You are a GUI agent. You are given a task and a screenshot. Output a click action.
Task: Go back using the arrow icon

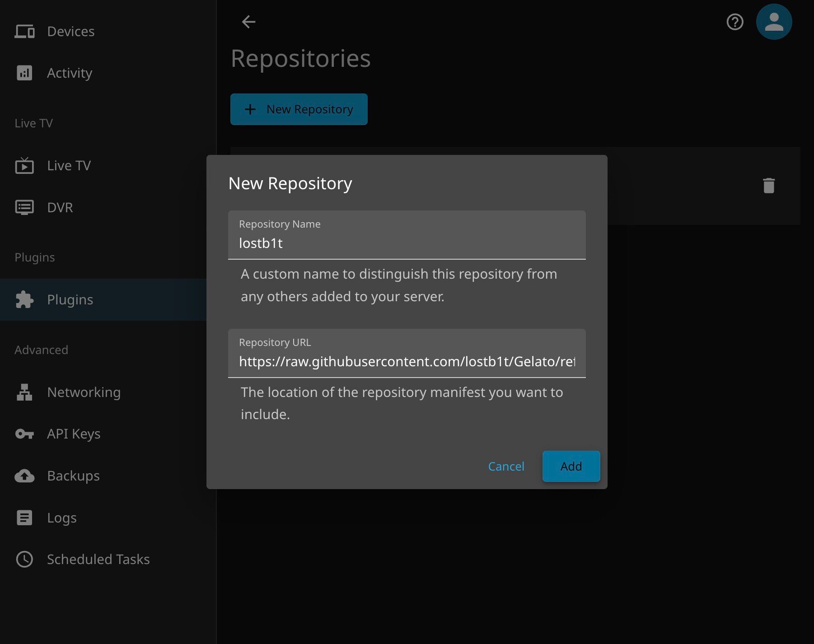tap(248, 22)
